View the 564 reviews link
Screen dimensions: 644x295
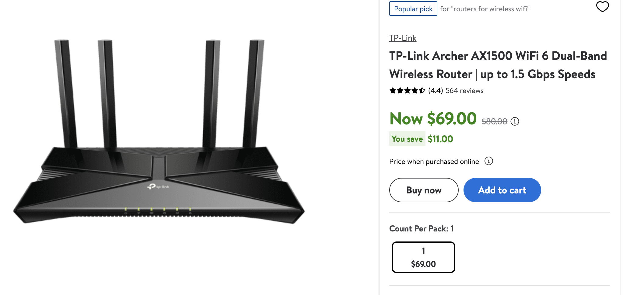(x=464, y=91)
